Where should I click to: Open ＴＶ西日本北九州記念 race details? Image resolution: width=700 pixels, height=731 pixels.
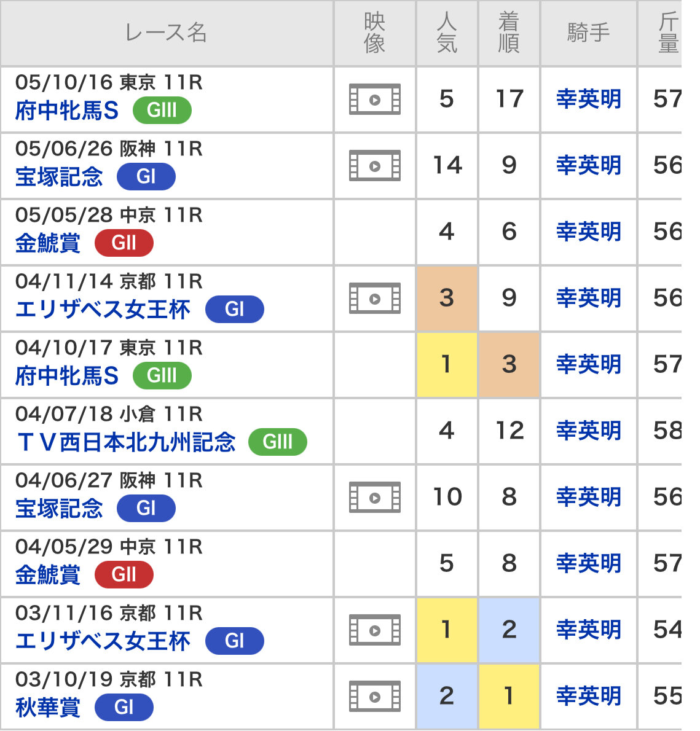coord(126,442)
